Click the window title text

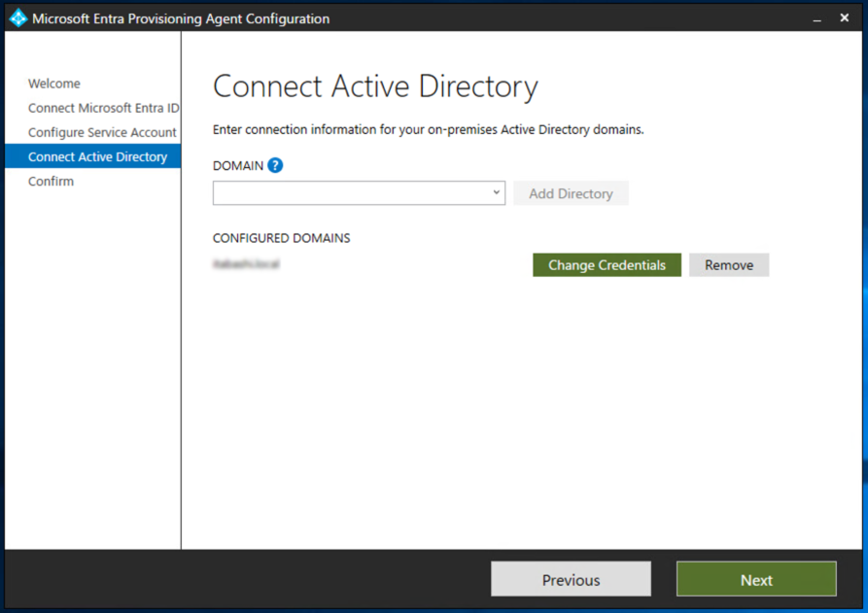pyautogui.click(x=181, y=18)
